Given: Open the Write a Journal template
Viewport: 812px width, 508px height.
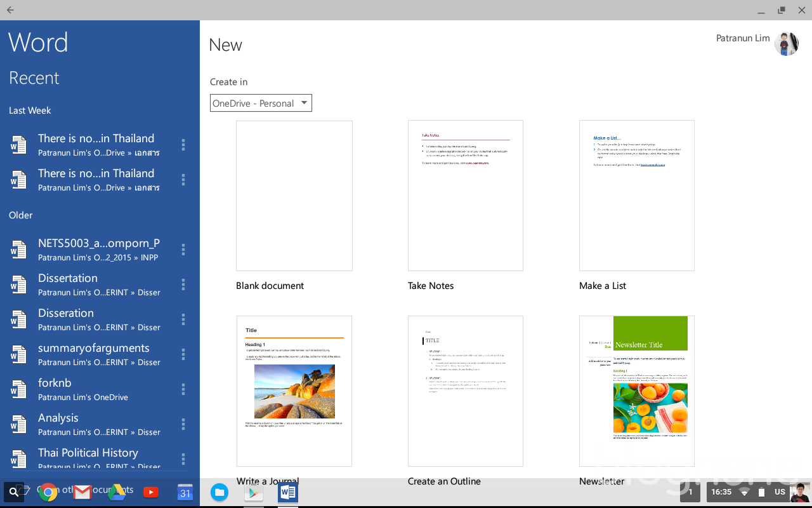Looking at the screenshot, I should [294, 391].
